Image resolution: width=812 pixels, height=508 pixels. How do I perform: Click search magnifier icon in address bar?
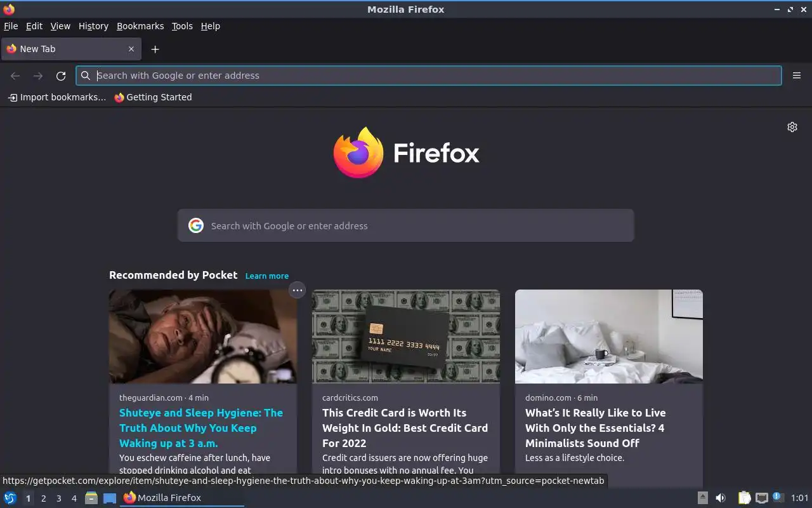(86, 76)
